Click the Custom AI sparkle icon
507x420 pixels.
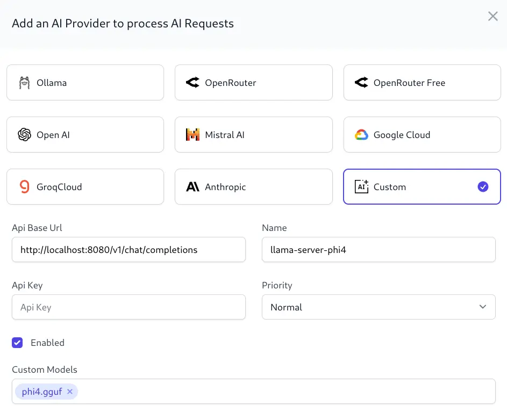[361, 186]
